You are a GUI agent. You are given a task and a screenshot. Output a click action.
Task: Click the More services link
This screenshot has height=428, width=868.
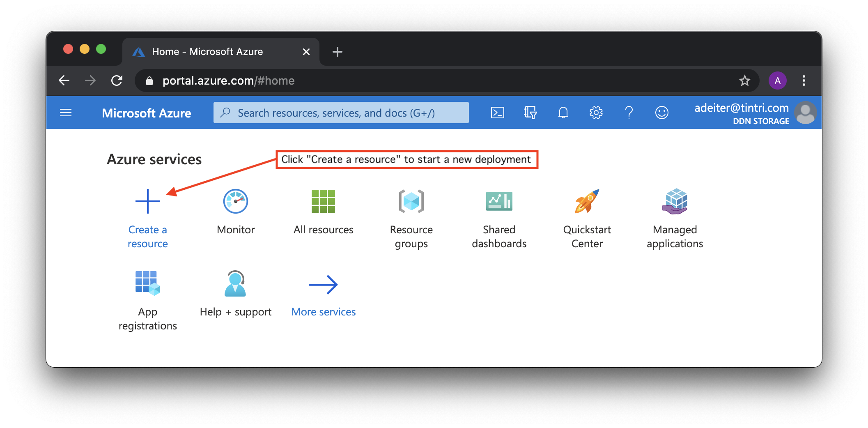[323, 312]
